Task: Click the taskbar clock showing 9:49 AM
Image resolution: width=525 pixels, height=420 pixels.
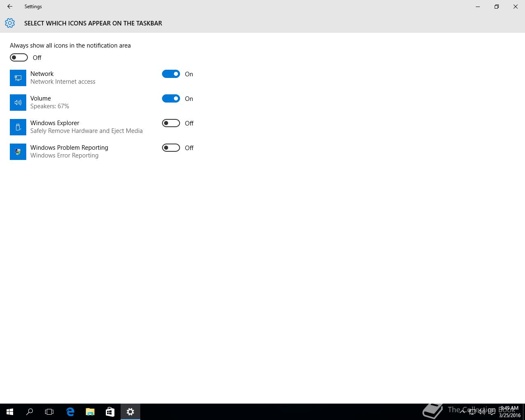Action: [x=509, y=412]
